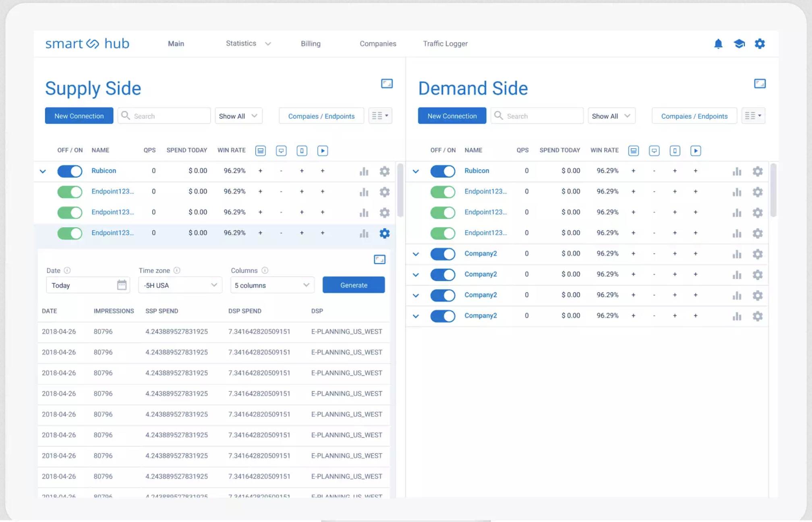Focus Demand Side Search field

tap(537, 116)
